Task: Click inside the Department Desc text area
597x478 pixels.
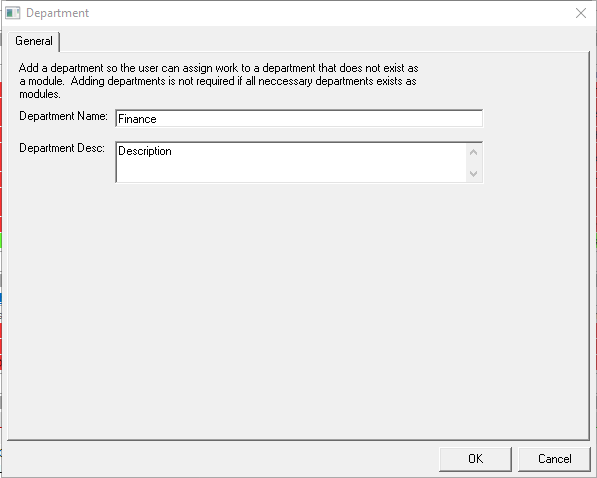Action: pos(291,162)
